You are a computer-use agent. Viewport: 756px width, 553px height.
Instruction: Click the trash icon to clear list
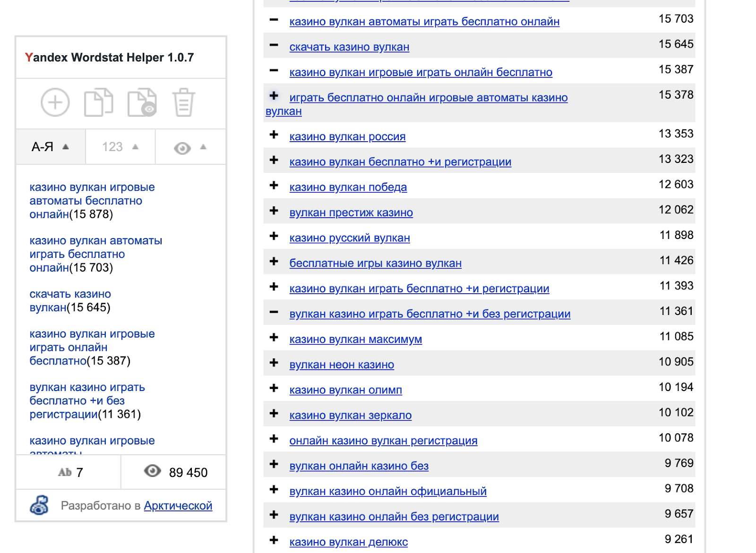[x=183, y=102]
